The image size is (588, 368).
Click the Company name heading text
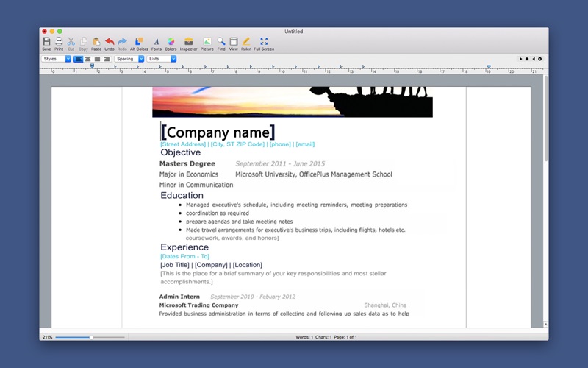pyautogui.click(x=218, y=132)
